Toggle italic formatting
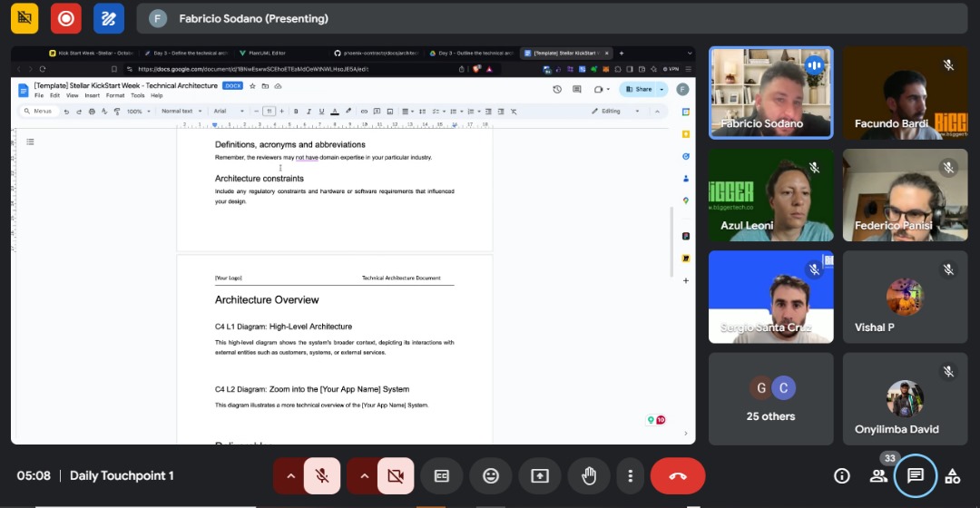 tap(309, 112)
